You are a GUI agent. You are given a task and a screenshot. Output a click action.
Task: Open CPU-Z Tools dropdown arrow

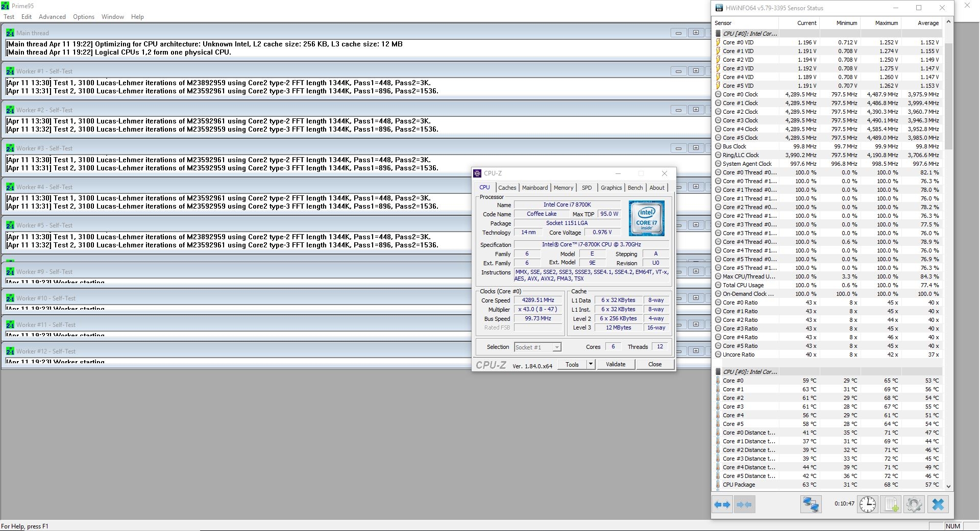(x=591, y=364)
